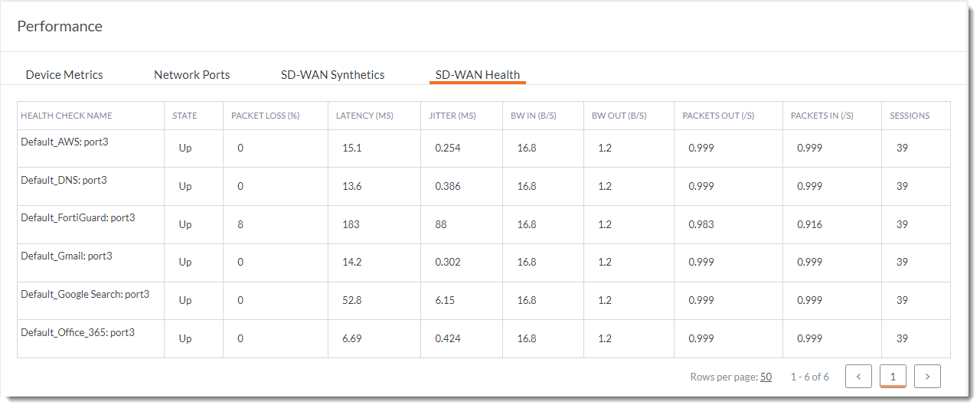Image resolution: width=980 pixels, height=408 pixels.
Task: Switch to Device Metrics tab
Action: tap(64, 75)
